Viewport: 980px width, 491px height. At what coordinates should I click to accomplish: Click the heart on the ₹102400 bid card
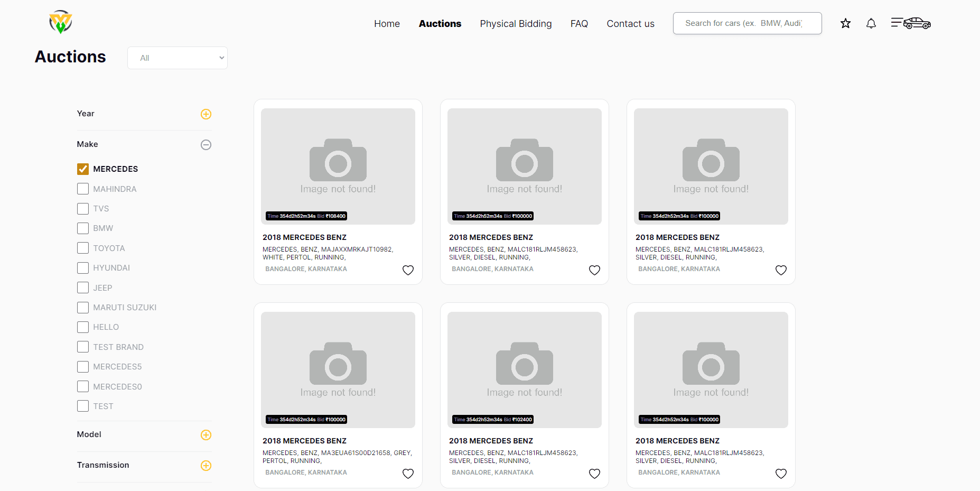click(594, 474)
